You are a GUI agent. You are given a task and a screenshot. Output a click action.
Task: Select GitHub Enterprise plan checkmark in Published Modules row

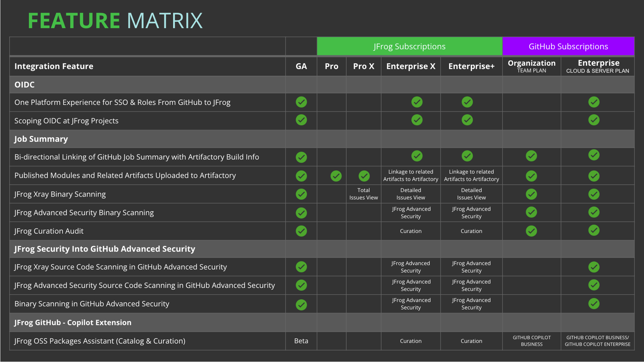click(594, 176)
